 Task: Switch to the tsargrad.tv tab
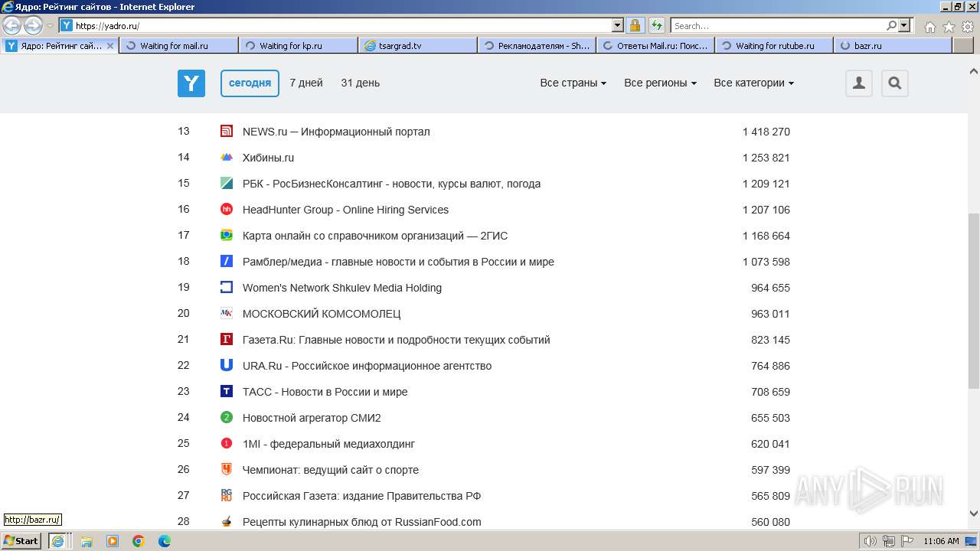[x=418, y=46]
